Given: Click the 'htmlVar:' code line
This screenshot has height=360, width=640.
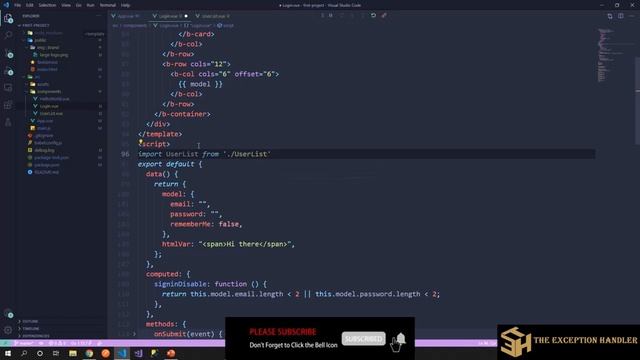Looking at the screenshot, I should tap(228, 244).
